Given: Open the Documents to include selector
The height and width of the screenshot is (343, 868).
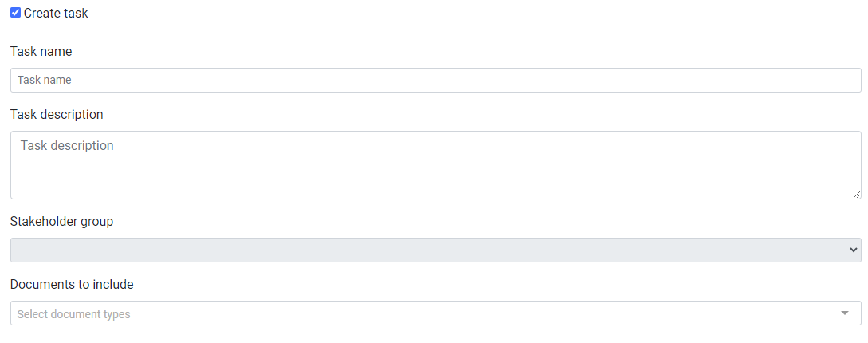Looking at the screenshot, I should click(x=435, y=313).
